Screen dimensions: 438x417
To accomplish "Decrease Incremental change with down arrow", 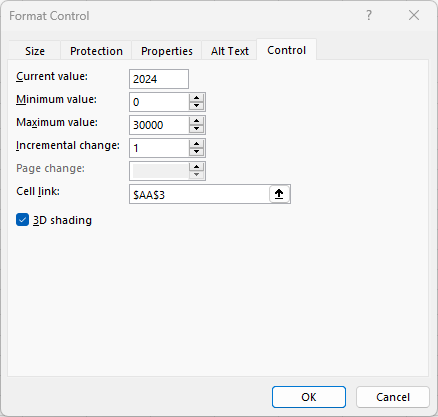I will [x=196, y=152].
